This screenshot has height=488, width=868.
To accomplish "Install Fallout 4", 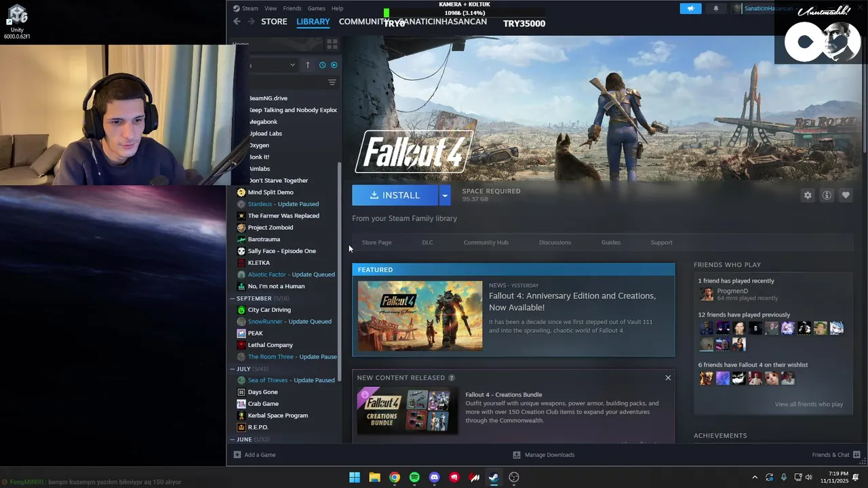I will point(395,195).
